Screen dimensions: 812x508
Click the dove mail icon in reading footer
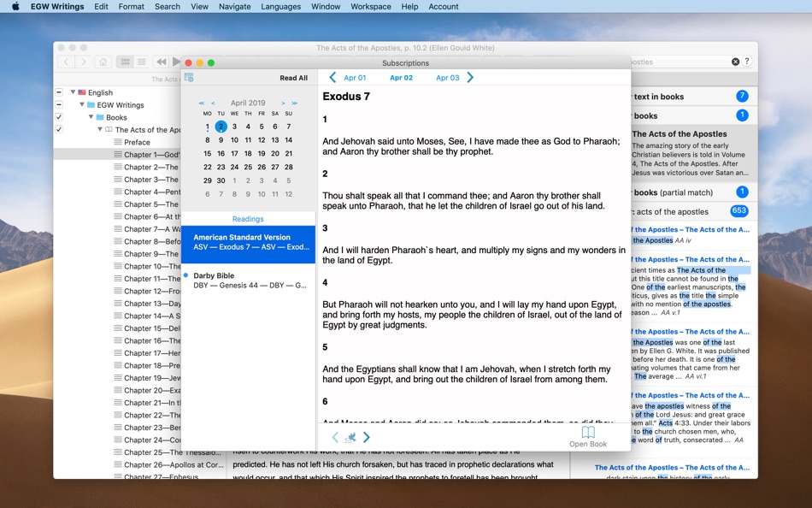[350, 438]
